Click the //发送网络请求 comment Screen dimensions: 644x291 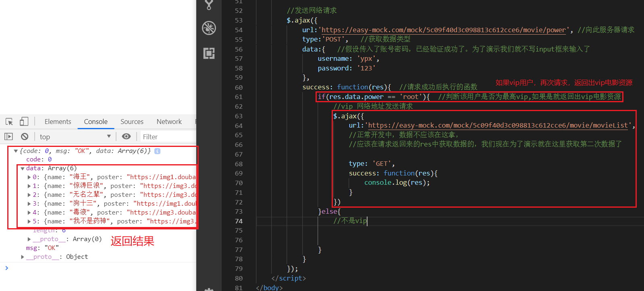[x=312, y=10]
